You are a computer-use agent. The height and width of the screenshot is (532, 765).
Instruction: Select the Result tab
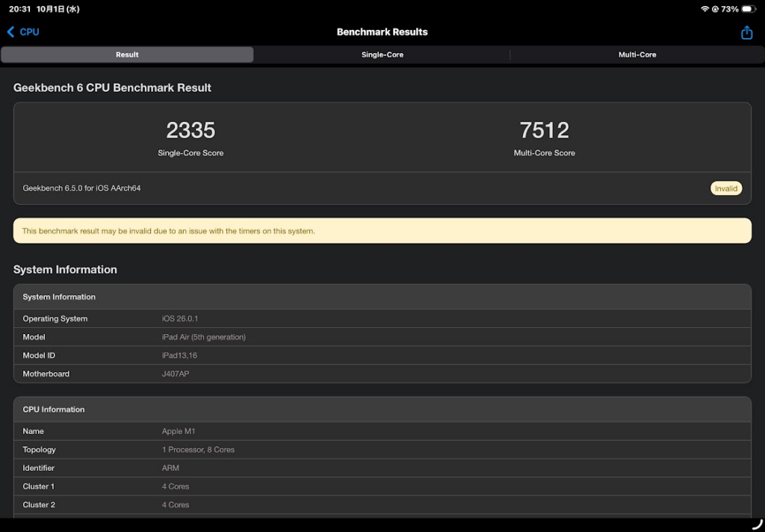[x=127, y=55]
